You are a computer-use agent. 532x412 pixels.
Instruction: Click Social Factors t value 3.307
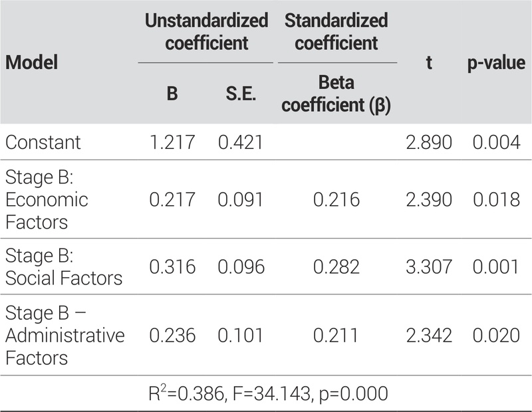(429, 266)
